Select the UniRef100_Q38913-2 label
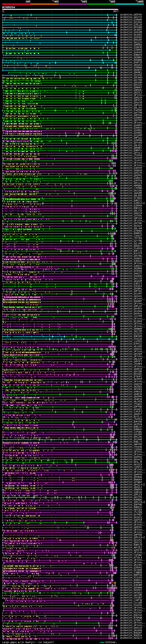Image resolution: width=146 pixels, height=644 pixels. (132, 203)
